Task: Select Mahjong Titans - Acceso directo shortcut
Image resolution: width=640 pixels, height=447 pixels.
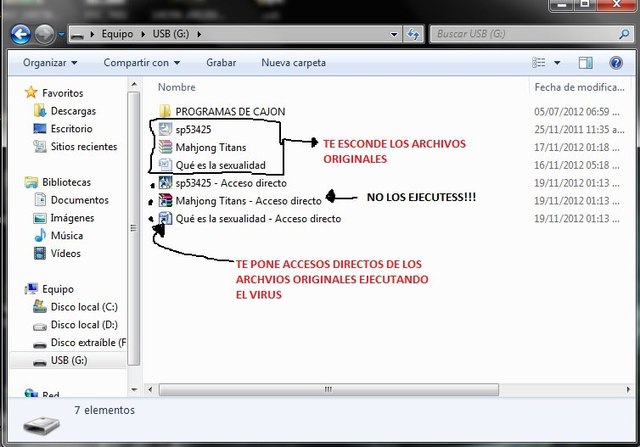Action: pos(249,201)
